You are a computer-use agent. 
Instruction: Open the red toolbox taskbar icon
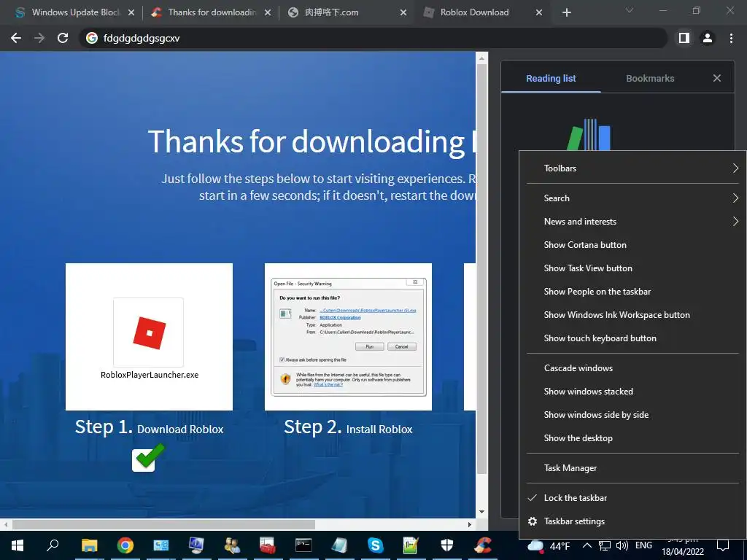coord(268,545)
